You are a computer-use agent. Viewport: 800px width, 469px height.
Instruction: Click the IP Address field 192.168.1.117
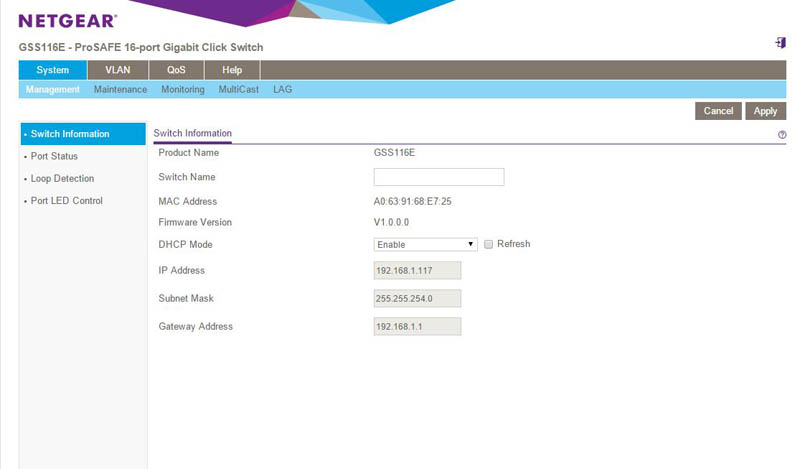(417, 270)
